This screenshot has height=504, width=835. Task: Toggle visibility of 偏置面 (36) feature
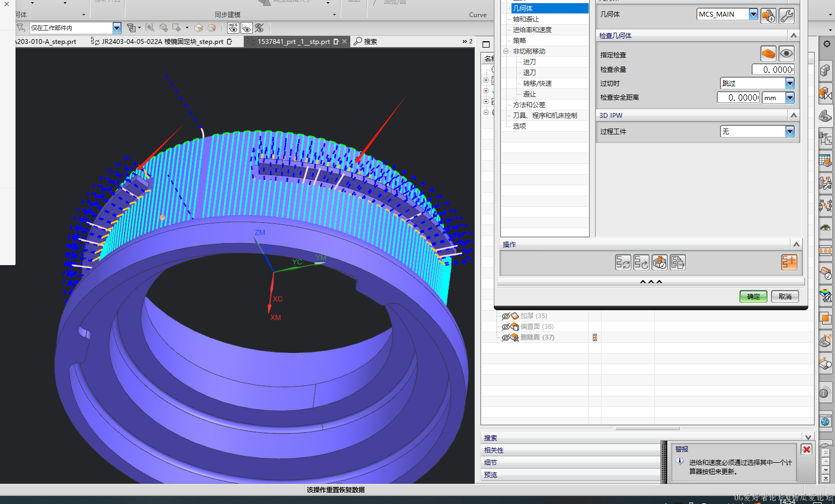(505, 327)
